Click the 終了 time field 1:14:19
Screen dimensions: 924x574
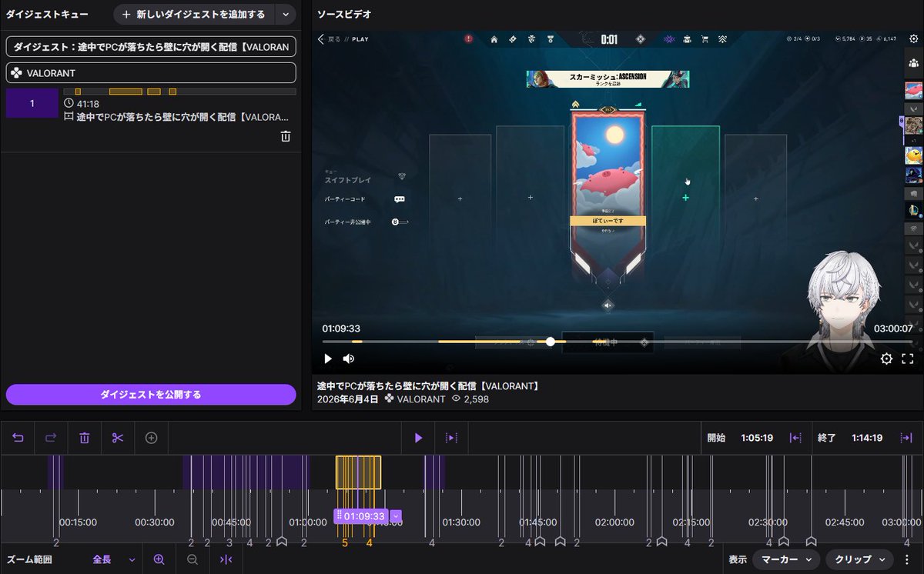[867, 438]
